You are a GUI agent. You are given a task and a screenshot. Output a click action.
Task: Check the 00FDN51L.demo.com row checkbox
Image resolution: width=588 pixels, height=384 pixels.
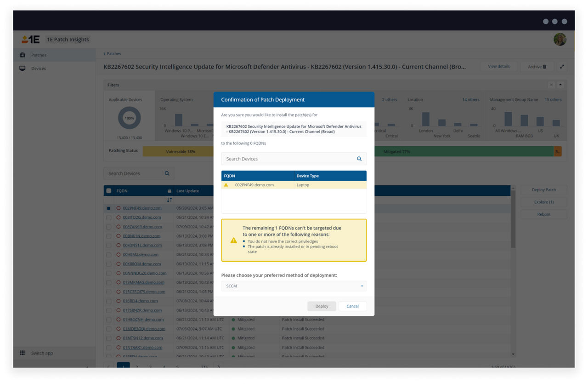coord(109,245)
